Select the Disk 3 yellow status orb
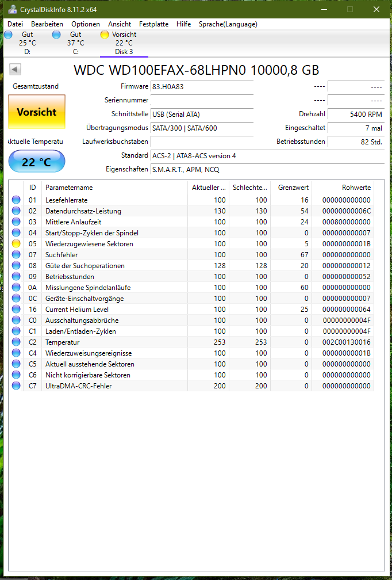This screenshot has height=580, width=392. click(x=105, y=35)
